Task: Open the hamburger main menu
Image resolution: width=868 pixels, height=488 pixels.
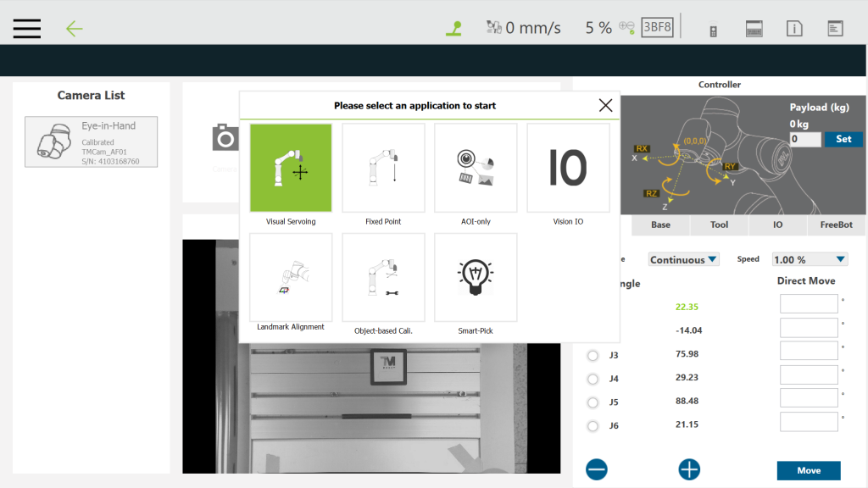Action: tap(27, 28)
